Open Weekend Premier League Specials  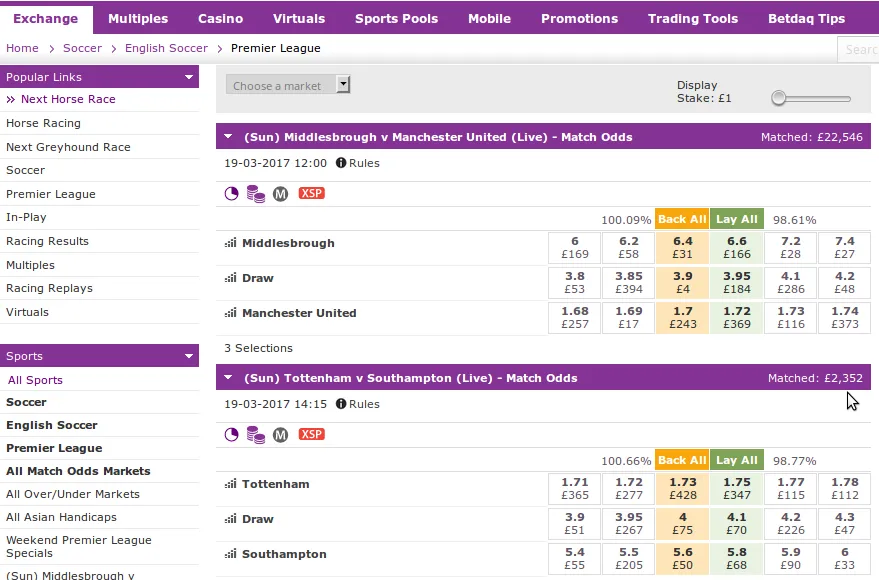point(79,546)
